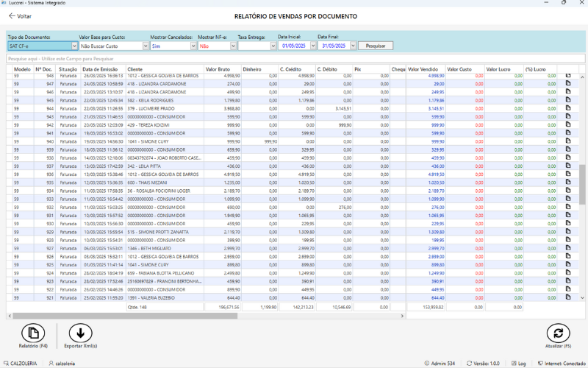Screen dimensions: 588x368
Task: Open document icon for row 931
Action: pos(568,215)
